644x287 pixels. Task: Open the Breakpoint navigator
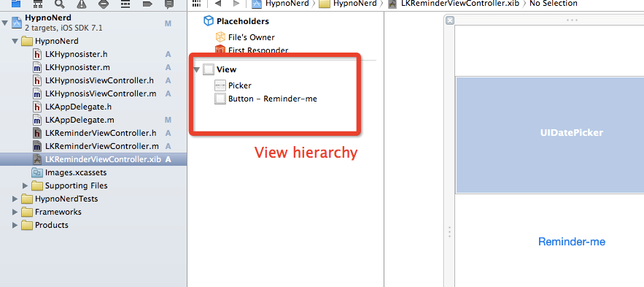tap(147, 4)
